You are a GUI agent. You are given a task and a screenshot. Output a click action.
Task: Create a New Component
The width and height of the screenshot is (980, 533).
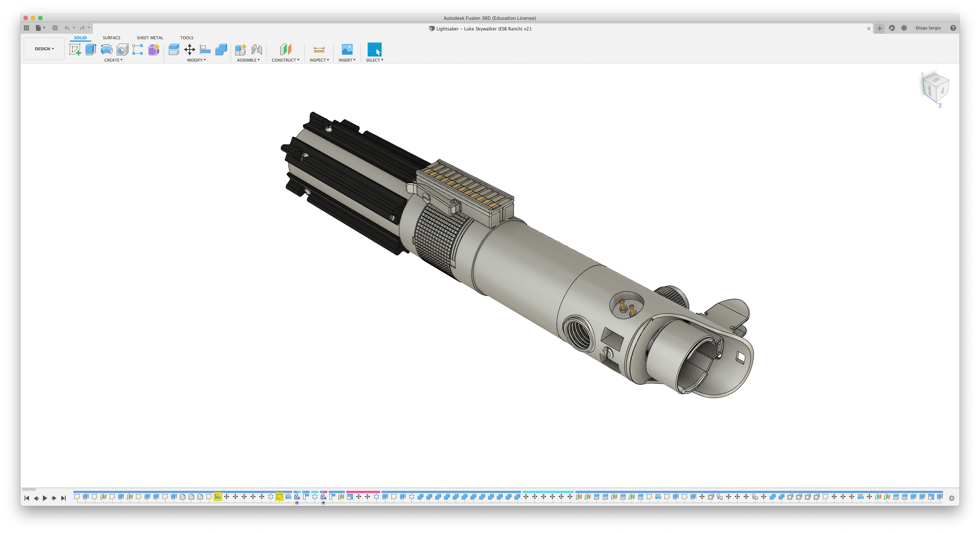240,50
